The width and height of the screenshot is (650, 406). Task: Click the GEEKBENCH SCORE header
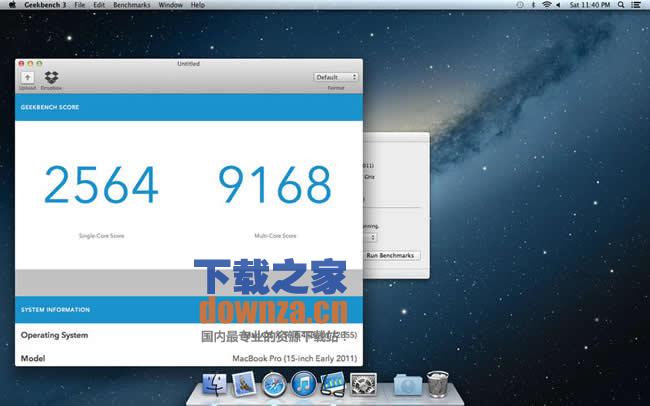coord(50,107)
